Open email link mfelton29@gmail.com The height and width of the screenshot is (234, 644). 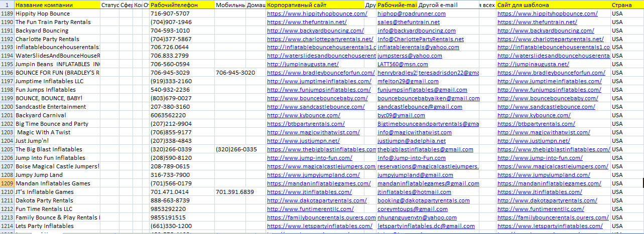click(408, 81)
